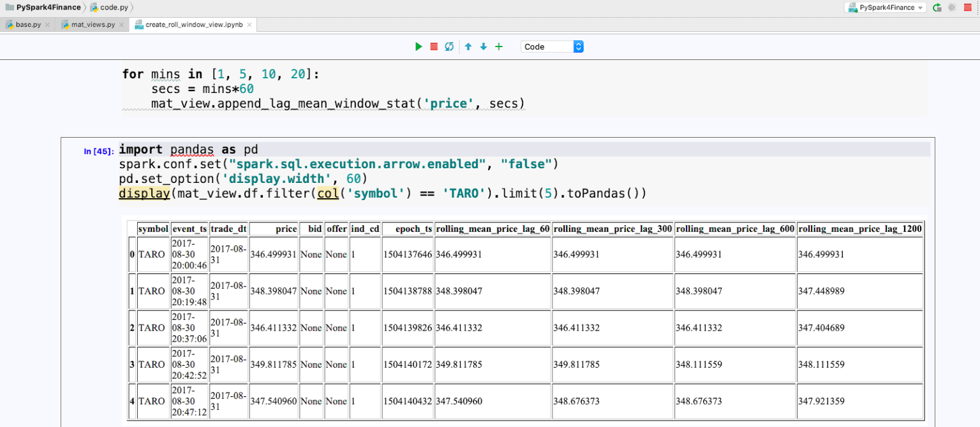Screen dimensions: 980x427
Task: Move cell down with down arrow
Action: tap(484, 47)
